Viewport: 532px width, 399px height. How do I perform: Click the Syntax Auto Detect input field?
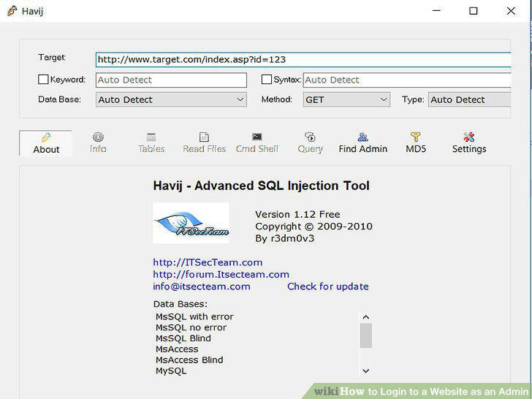pos(407,80)
